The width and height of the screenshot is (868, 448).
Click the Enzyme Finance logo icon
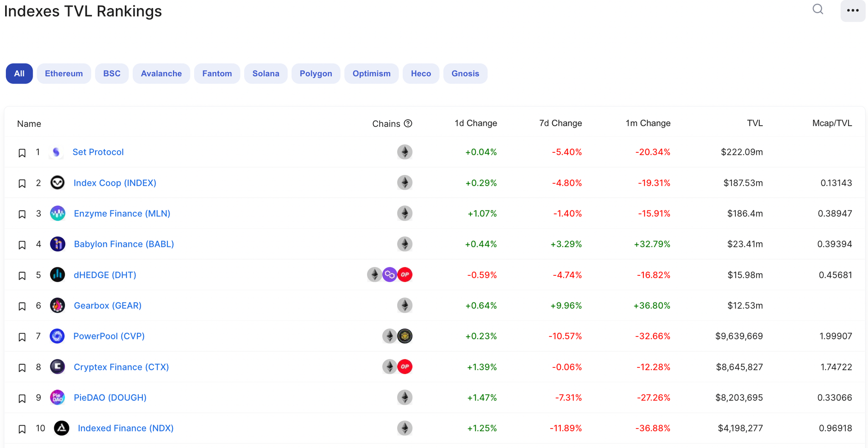[58, 213]
